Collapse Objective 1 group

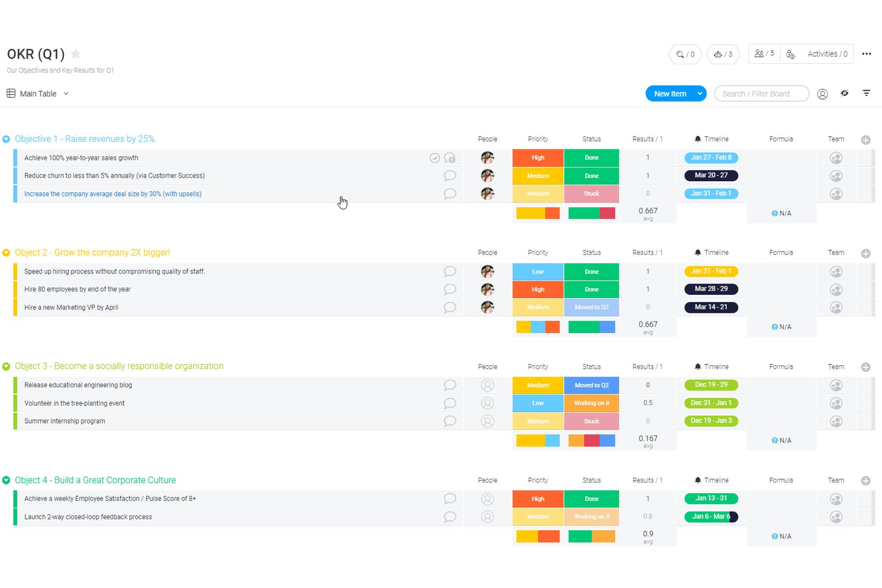(x=6, y=139)
